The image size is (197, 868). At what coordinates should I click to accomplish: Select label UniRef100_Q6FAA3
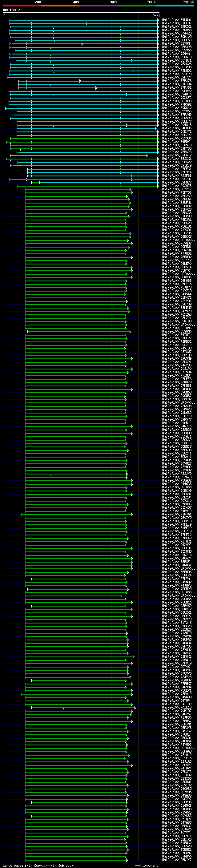click(177, 751)
